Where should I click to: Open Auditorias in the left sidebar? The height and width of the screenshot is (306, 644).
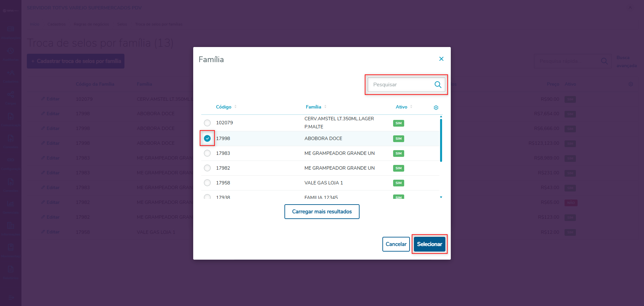(x=11, y=54)
